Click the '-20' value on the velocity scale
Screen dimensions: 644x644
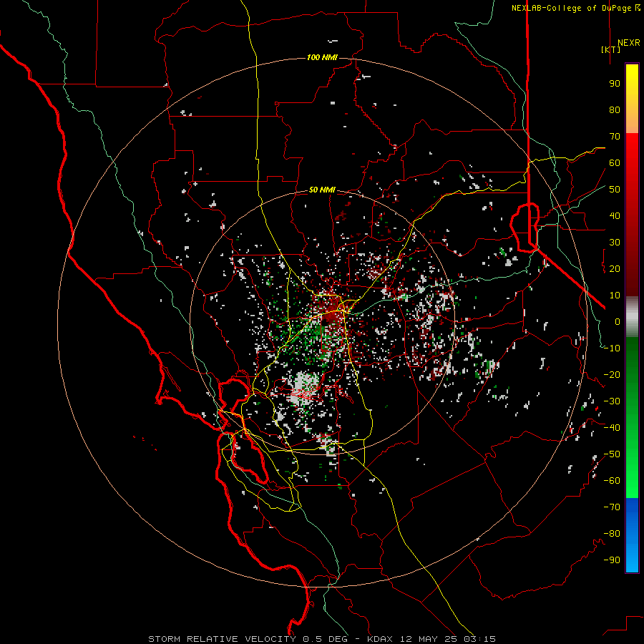(x=612, y=374)
